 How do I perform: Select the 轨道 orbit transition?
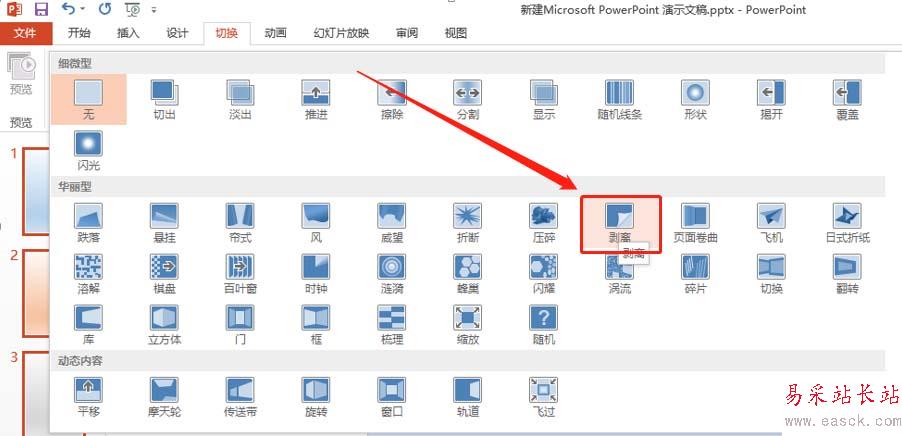pyautogui.click(x=468, y=396)
